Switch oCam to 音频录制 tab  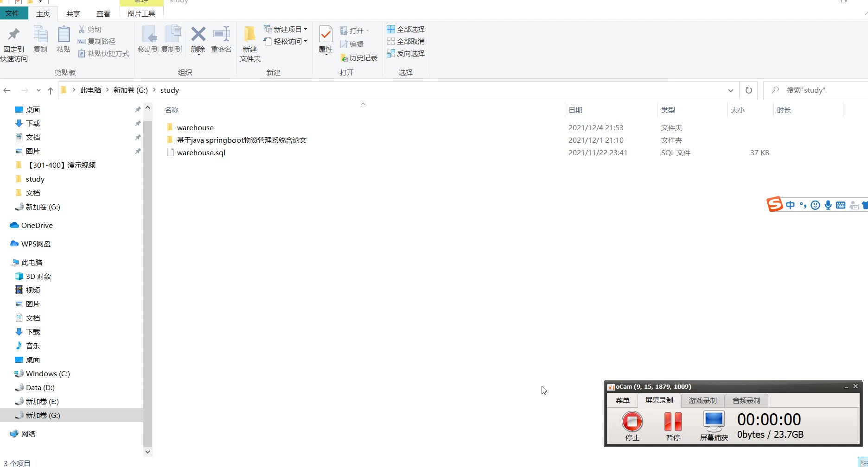point(746,400)
